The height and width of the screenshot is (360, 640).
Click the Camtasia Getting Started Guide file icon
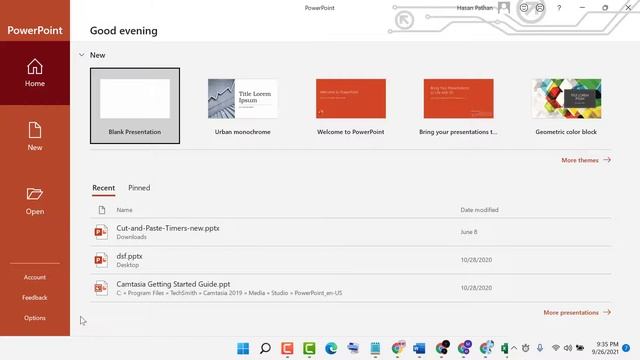click(x=101, y=288)
